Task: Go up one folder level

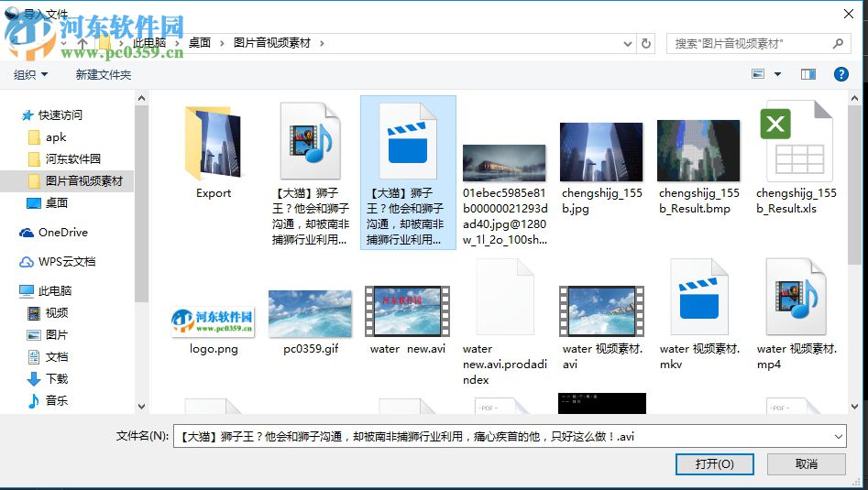Action: (x=82, y=43)
